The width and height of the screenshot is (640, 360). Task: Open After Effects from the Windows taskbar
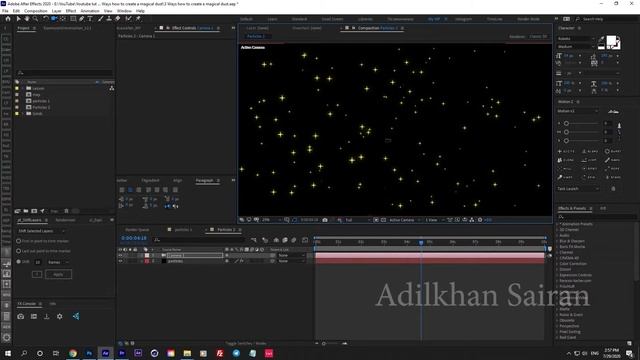pos(105,353)
